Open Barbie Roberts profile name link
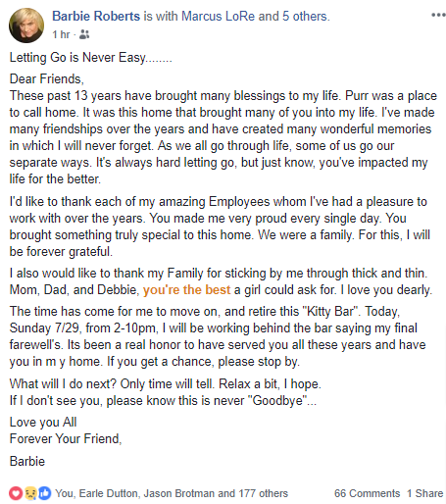This screenshot has height=504, width=446. [96, 16]
